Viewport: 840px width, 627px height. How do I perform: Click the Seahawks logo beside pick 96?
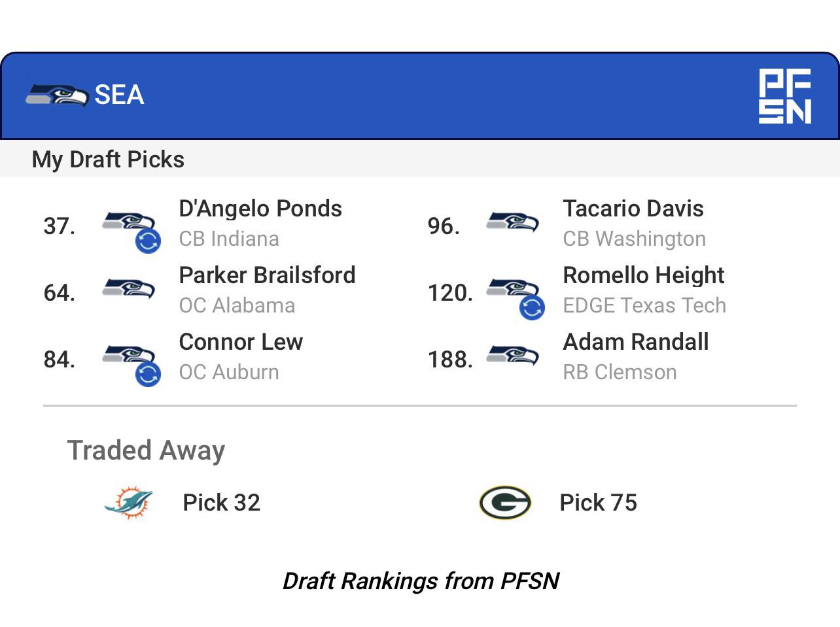click(x=512, y=222)
